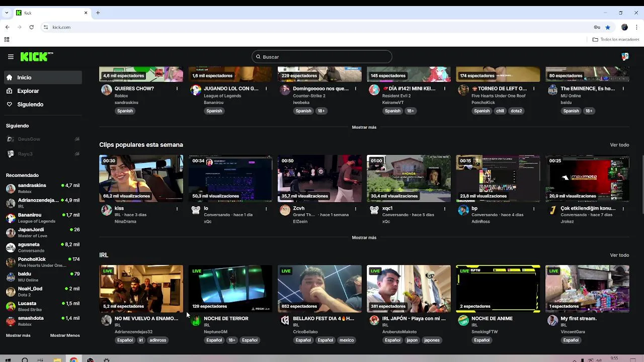Click iwobeka avatar under Domingooooo stream
Image resolution: width=644 pixels, height=362 pixels.
click(285, 90)
